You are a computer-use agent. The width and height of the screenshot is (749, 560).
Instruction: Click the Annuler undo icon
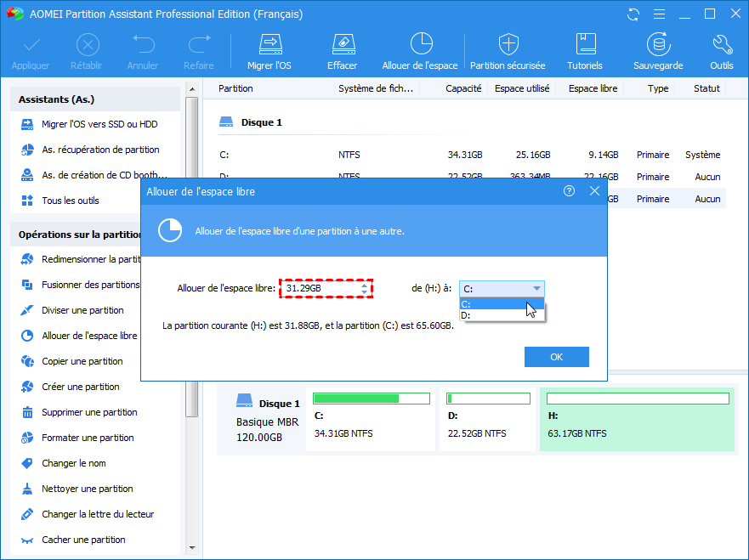coord(144,44)
